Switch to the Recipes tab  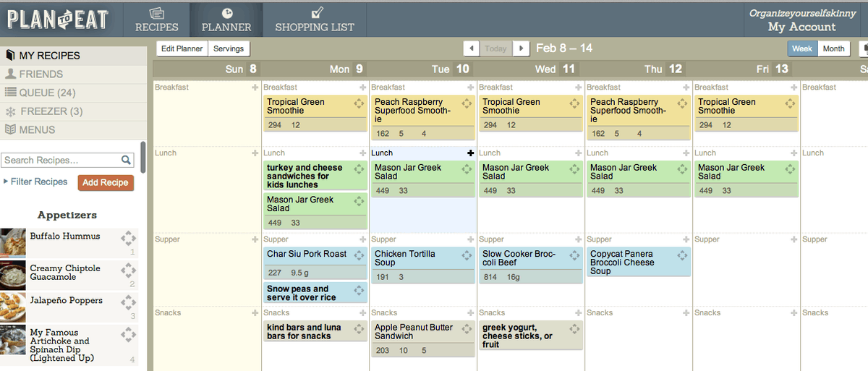[x=157, y=20]
